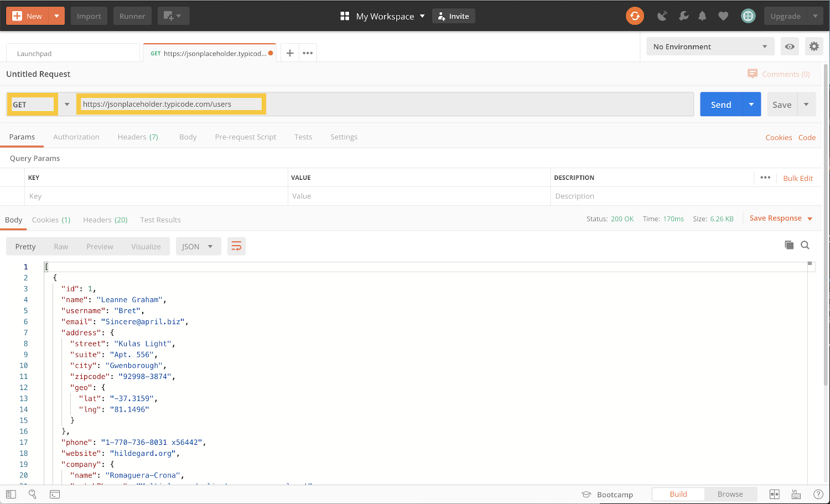The height and width of the screenshot is (504, 830).
Task: Expand Save button options arrow
Action: (x=807, y=104)
